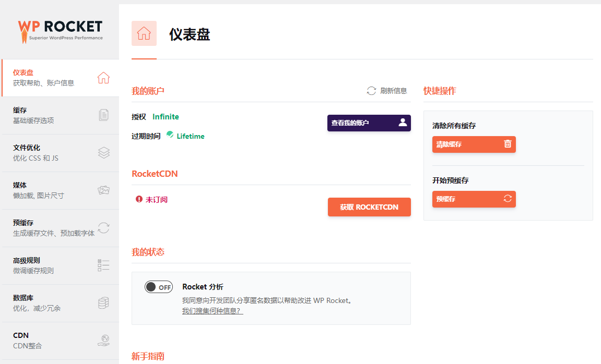Open the 文件优化 settings tab

point(60,153)
